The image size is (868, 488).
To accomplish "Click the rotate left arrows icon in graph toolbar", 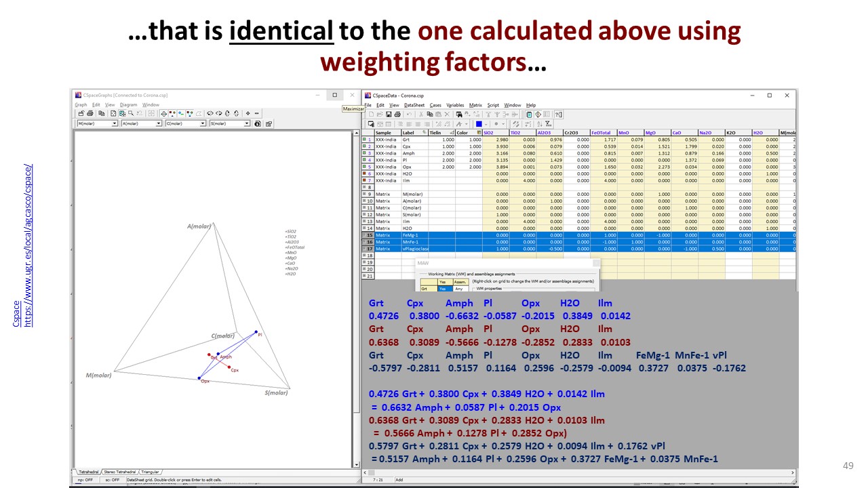I will click(x=210, y=114).
